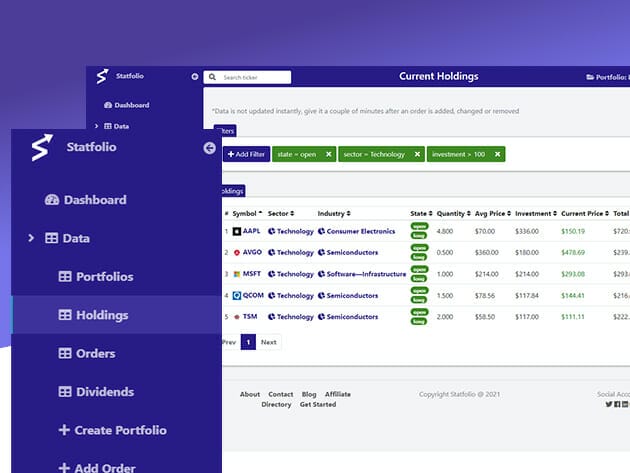
Task: Click the AAPL ticker logo icon
Action: click(x=236, y=231)
